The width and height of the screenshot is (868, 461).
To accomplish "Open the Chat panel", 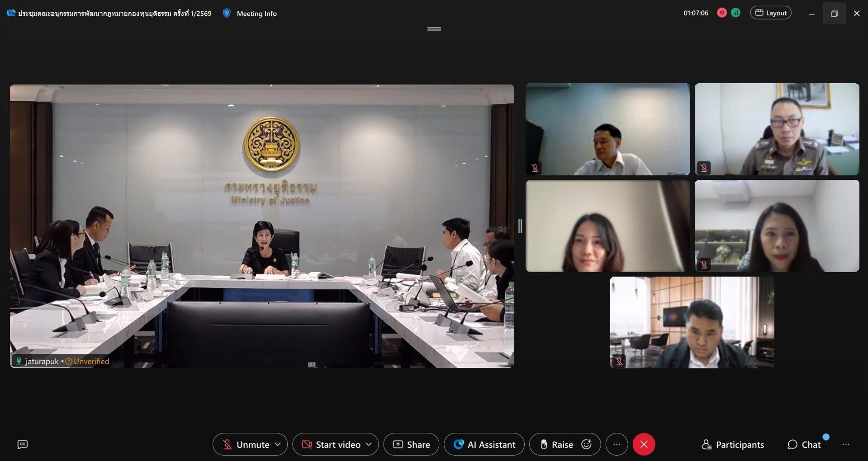I will 804,445.
